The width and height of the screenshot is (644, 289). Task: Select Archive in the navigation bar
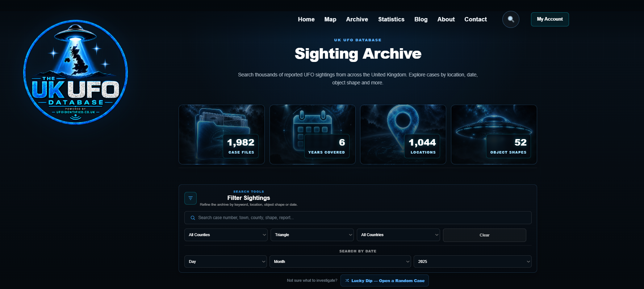(357, 19)
